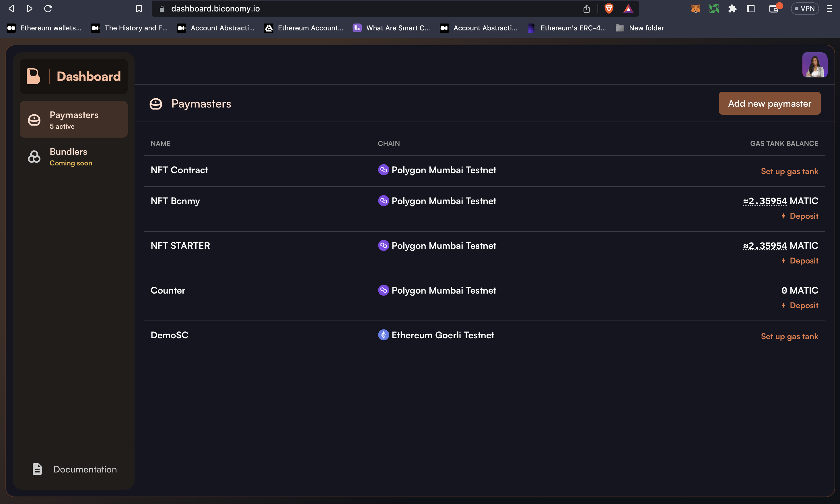
Task: Select the Bundlers sidebar item
Action: pos(74,157)
